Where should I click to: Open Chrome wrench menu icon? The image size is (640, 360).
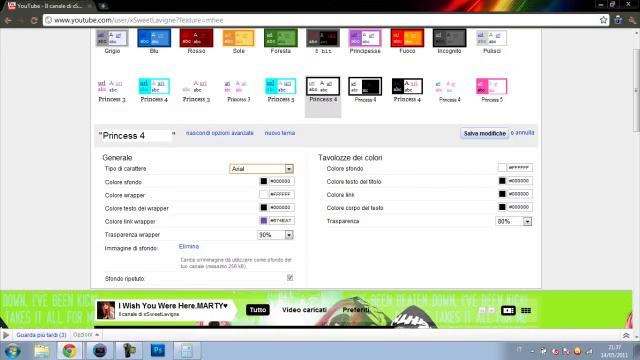(632, 20)
